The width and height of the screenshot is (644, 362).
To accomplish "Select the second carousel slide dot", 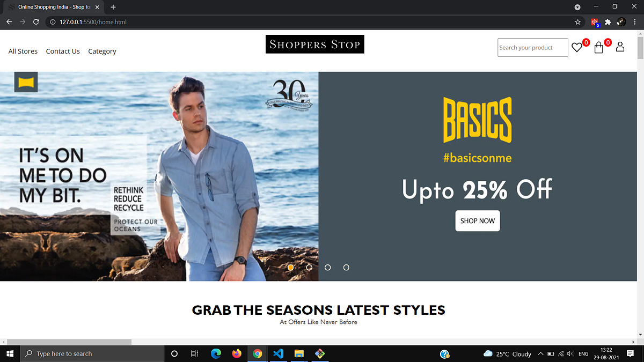I will click(x=309, y=267).
